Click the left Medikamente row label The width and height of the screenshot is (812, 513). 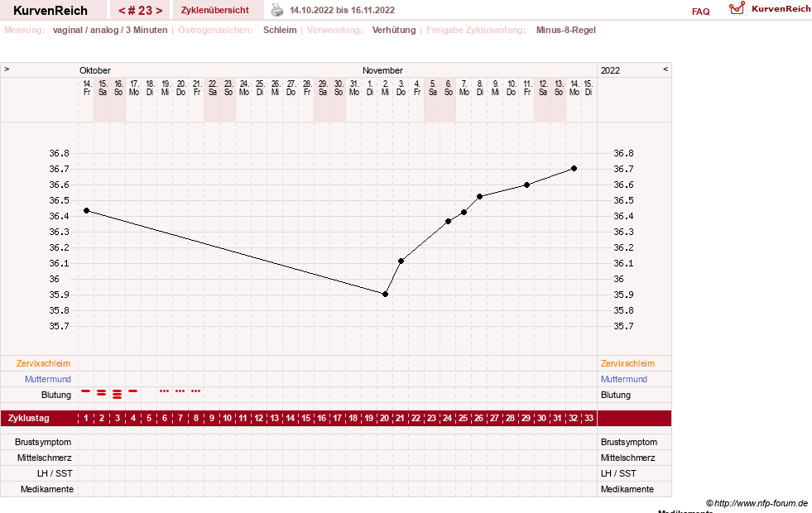click(47, 489)
